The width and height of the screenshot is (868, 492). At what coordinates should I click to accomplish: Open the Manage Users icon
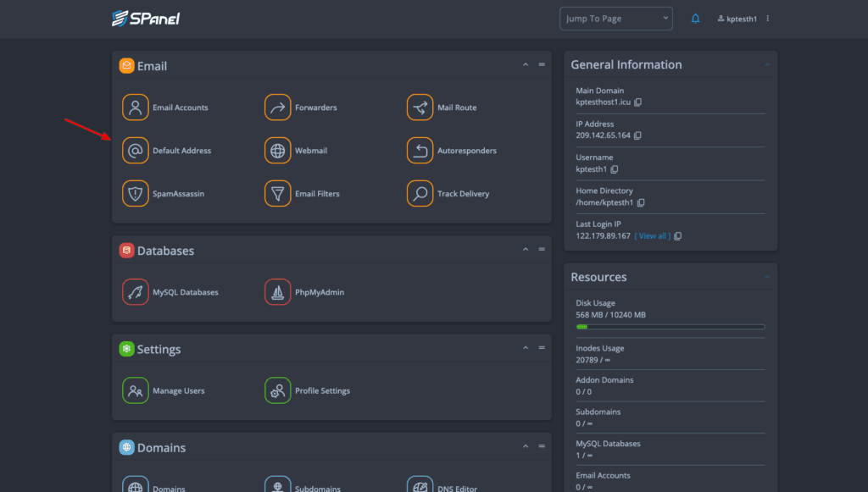[x=135, y=390]
